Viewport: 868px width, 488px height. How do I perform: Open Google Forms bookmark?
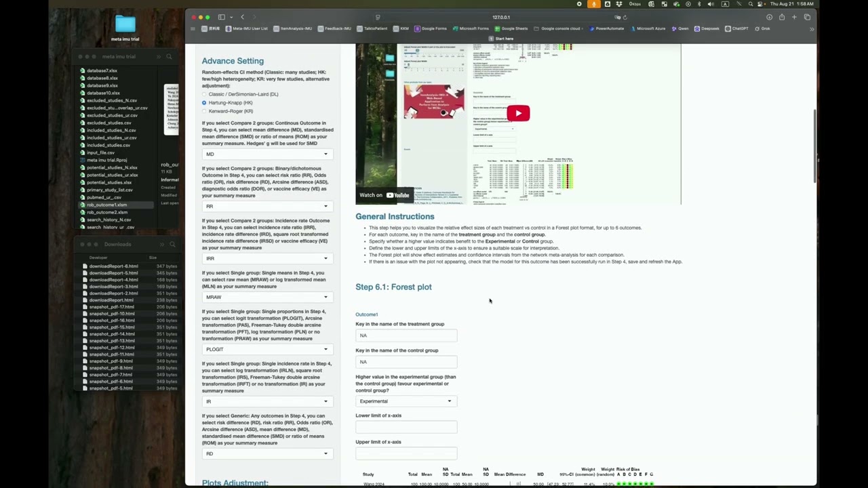[x=431, y=28]
